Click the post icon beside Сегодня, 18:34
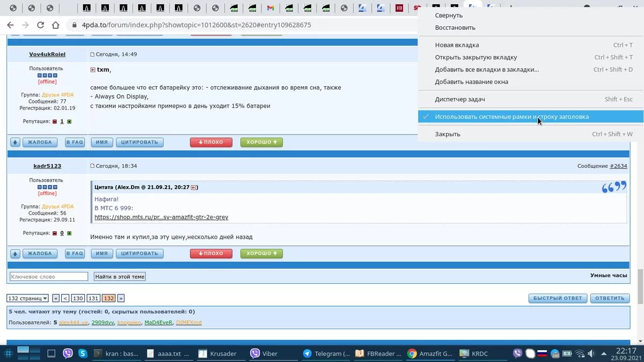644x362 pixels. 92,166
